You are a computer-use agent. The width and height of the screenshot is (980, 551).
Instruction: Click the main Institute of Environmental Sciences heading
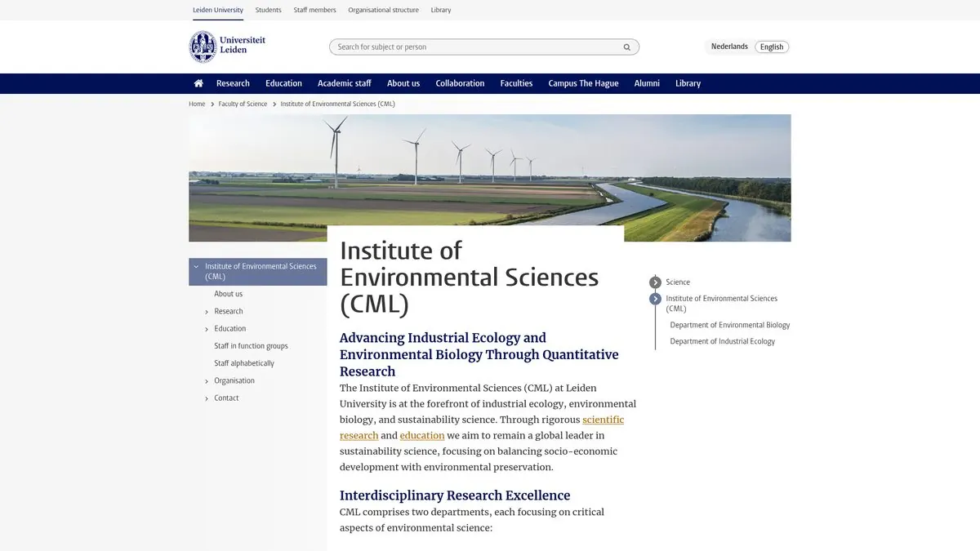point(469,278)
